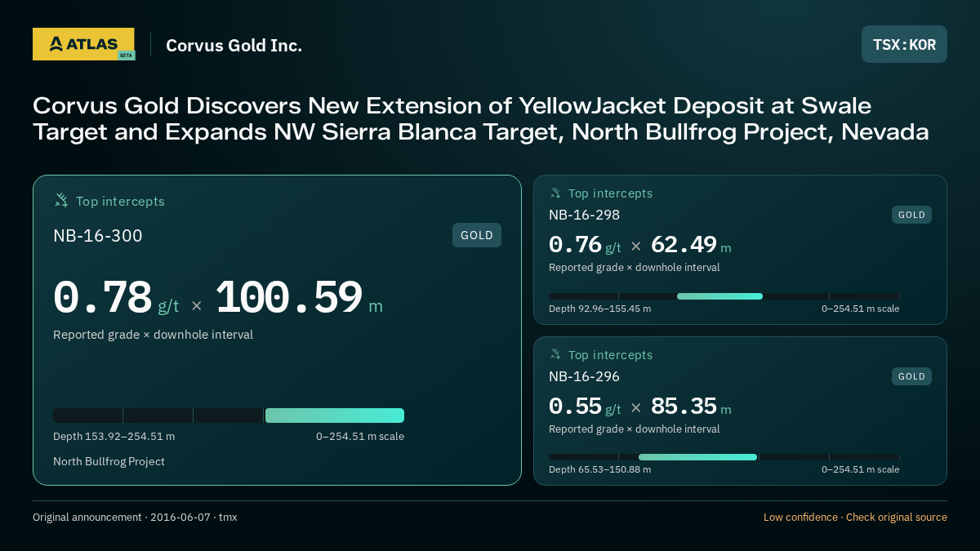
Task: Click the 100.59 m interval value
Action: 299,298
